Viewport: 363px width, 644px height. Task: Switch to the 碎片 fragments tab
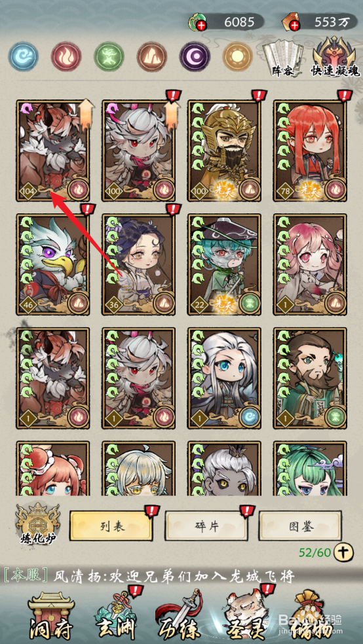tap(206, 527)
